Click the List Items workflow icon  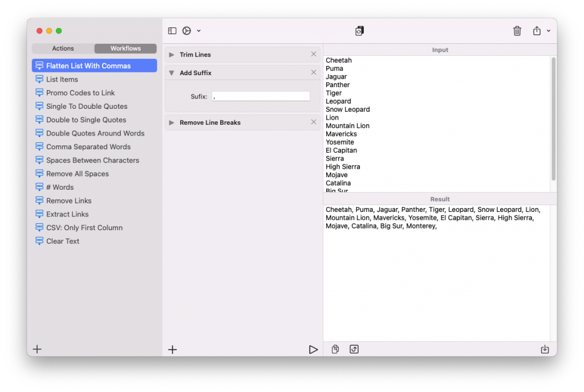(39, 79)
